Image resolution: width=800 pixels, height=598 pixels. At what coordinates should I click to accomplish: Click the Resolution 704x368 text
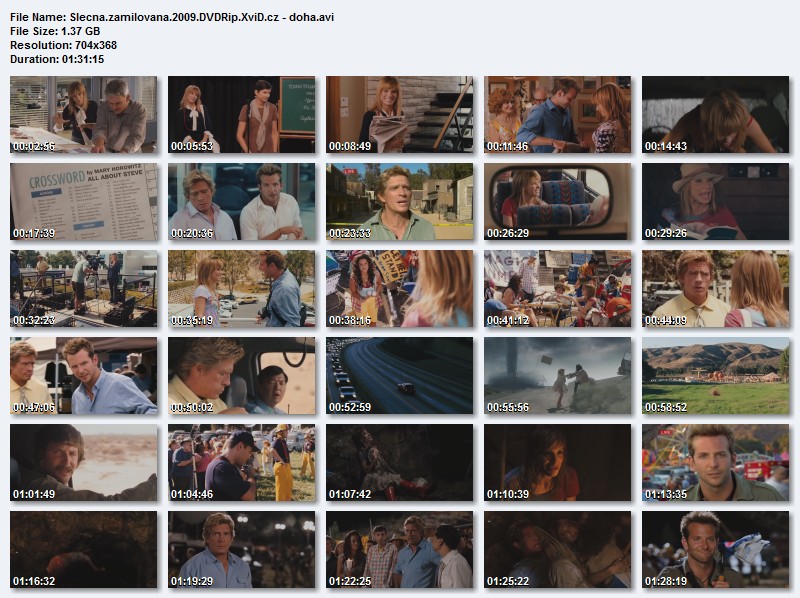[63, 45]
